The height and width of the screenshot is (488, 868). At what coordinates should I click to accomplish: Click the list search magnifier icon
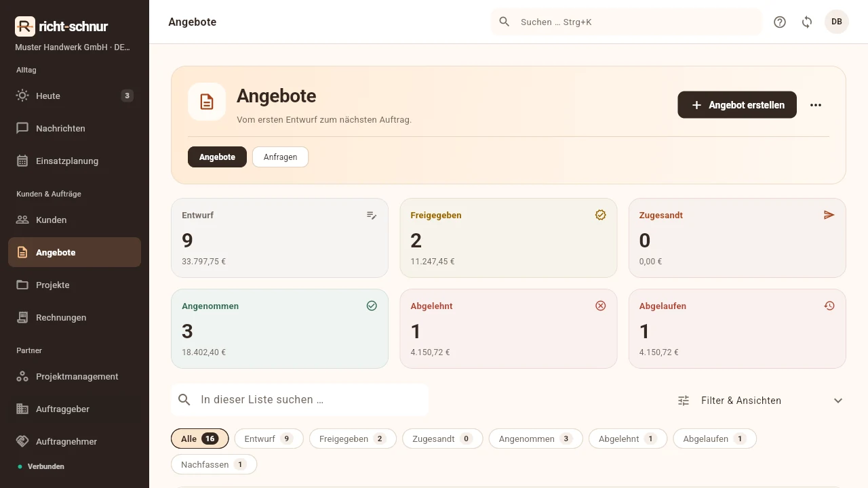coord(184,400)
